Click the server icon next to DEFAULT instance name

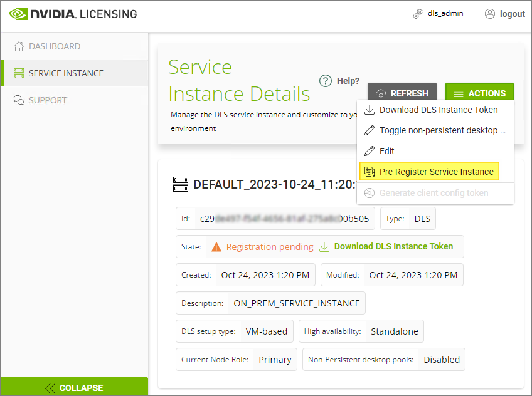pos(181,184)
